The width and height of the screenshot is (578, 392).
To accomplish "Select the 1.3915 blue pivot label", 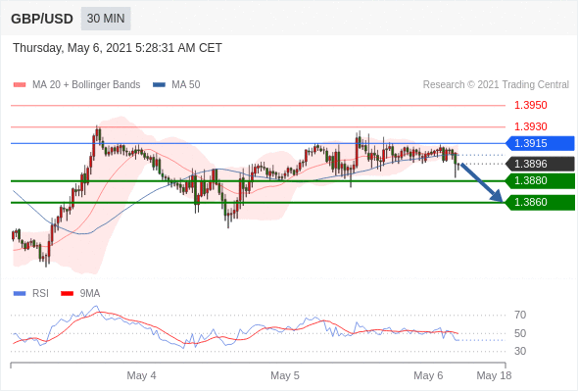I will (x=540, y=143).
